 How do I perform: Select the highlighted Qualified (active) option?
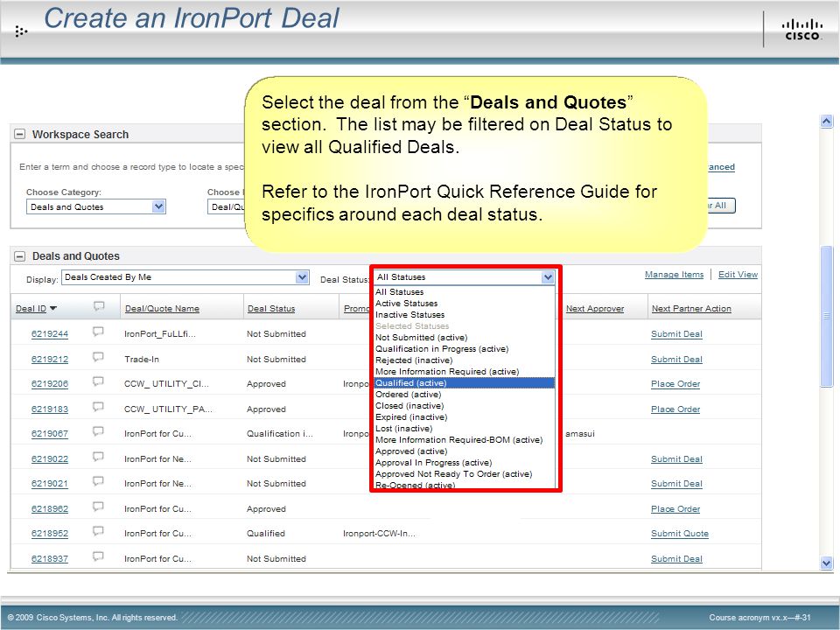(x=464, y=383)
